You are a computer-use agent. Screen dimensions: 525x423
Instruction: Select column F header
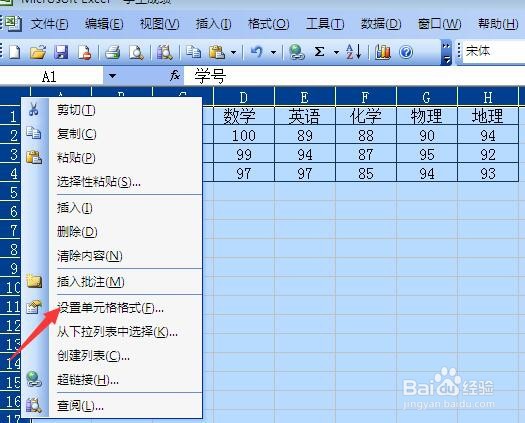[x=366, y=97]
